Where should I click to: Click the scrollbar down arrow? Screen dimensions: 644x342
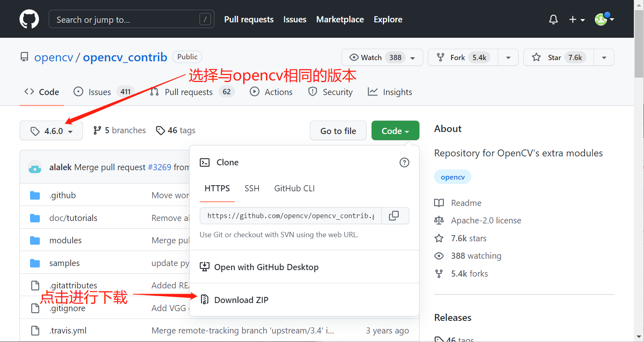coord(639,337)
